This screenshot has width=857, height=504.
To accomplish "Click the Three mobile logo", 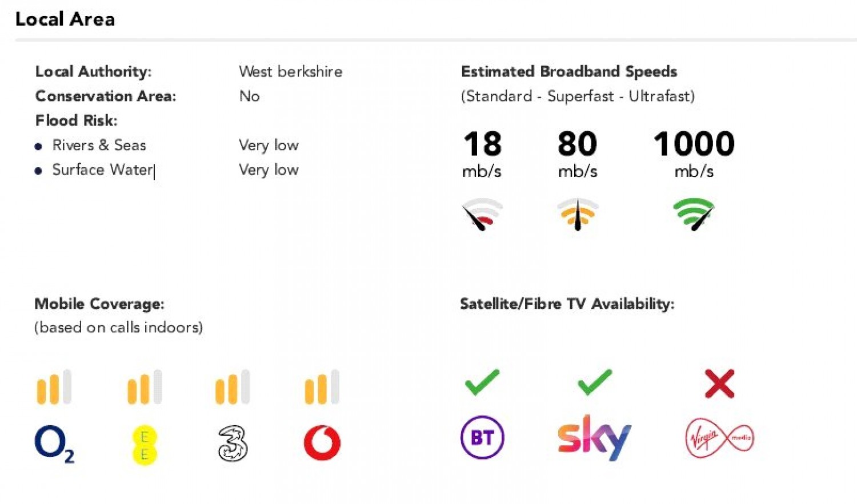I will 233,443.
